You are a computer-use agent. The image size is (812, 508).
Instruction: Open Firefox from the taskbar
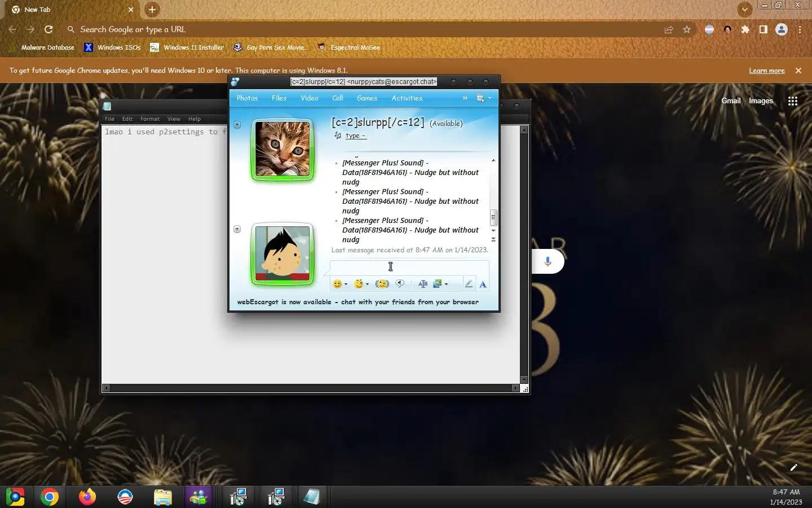pyautogui.click(x=87, y=497)
